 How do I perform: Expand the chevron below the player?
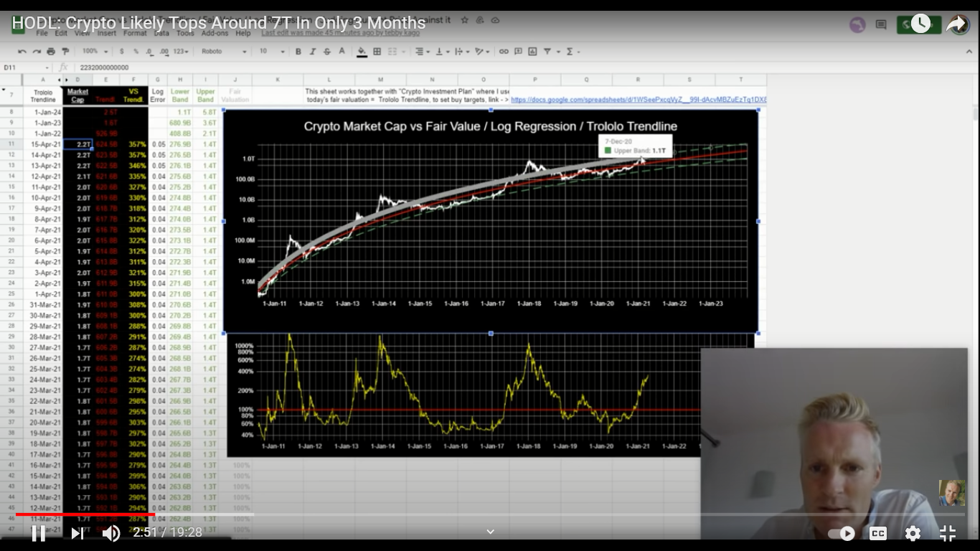click(x=491, y=532)
